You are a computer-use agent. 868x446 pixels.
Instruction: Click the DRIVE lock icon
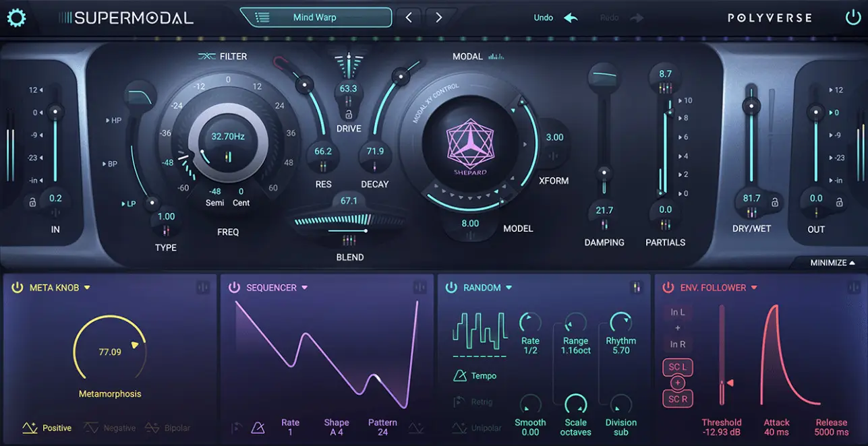pyautogui.click(x=349, y=115)
